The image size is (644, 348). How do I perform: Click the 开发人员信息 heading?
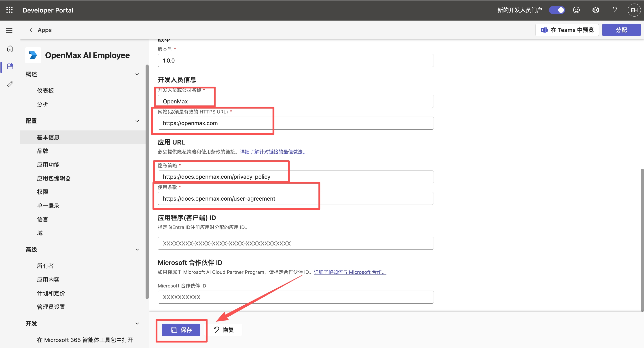coord(177,80)
